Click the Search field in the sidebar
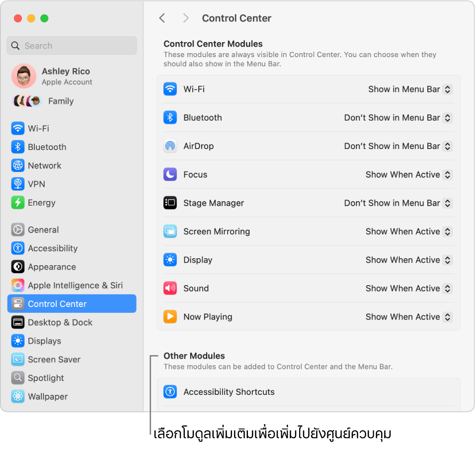Screen dimensions: 476x449 [x=72, y=46]
